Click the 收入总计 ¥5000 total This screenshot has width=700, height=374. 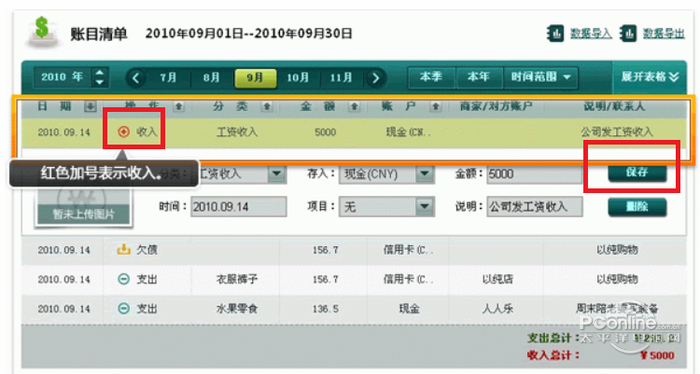pyautogui.click(x=600, y=356)
